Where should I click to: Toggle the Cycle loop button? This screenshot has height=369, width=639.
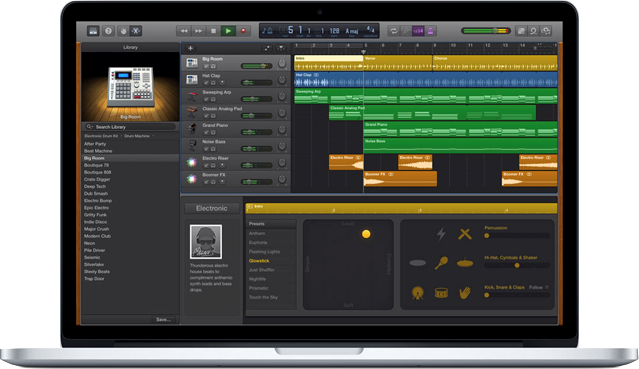[x=393, y=31]
